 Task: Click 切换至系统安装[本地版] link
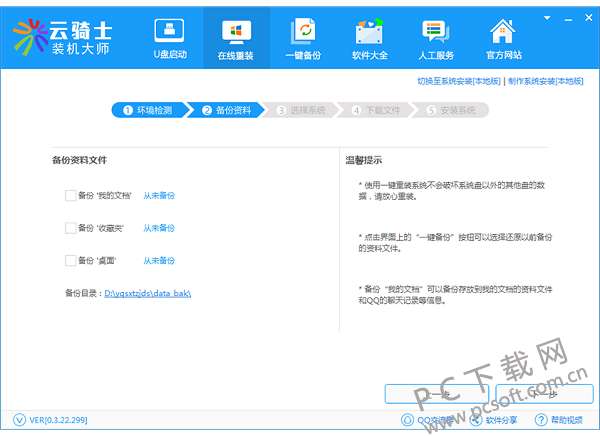coord(459,81)
